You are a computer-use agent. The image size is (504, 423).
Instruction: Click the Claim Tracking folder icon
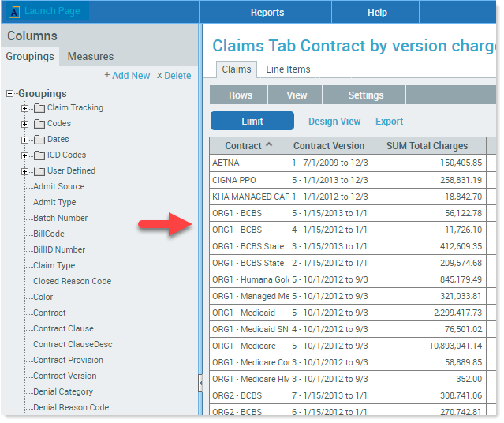(x=39, y=108)
